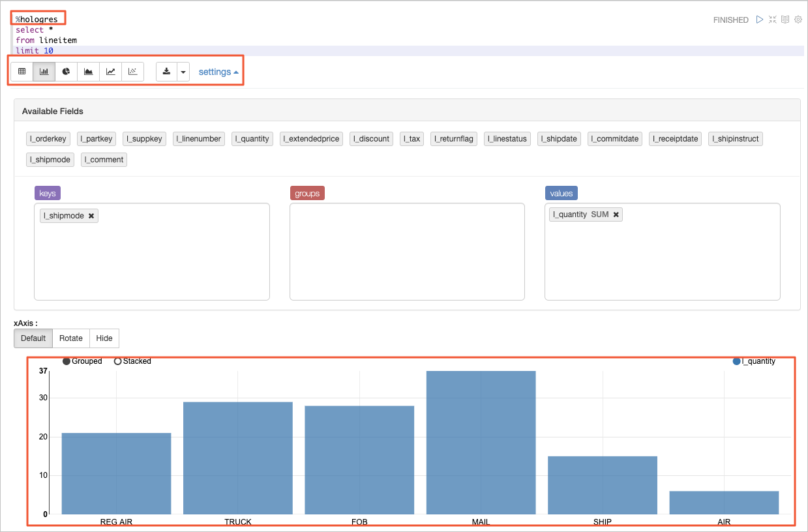Pick the l_orderkey field
This screenshot has height=532, width=808.
(x=48, y=139)
